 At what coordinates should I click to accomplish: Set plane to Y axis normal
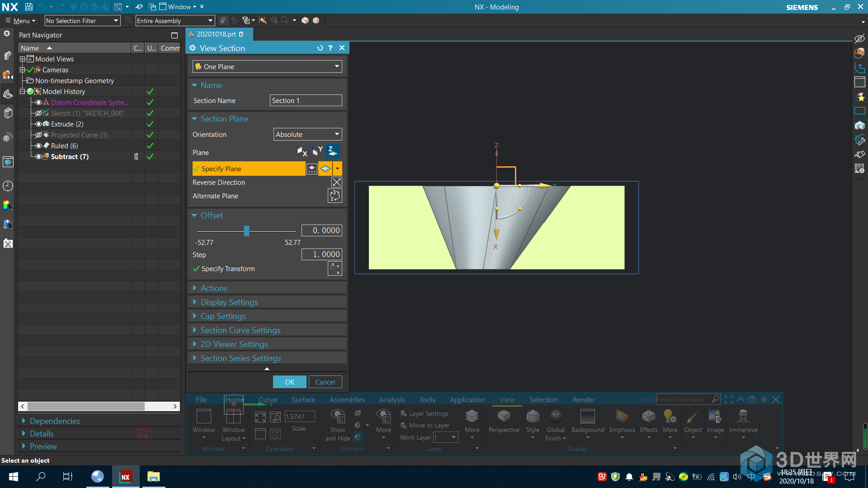[x=317, y=152]
